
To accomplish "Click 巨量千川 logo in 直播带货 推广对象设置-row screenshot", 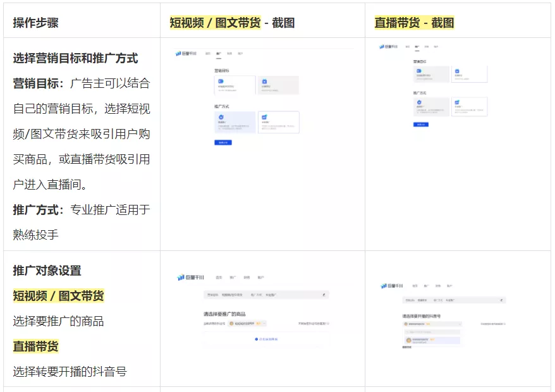I will coord(391,286).
